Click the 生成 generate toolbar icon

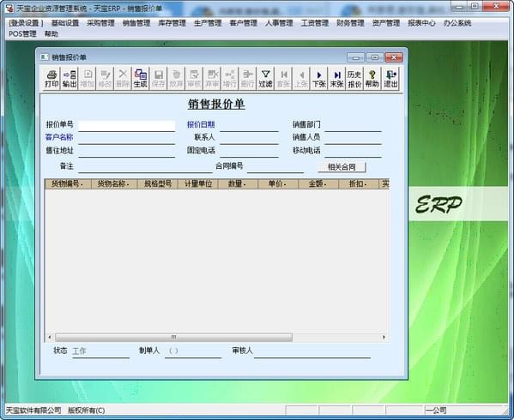[x=141, y=79]
